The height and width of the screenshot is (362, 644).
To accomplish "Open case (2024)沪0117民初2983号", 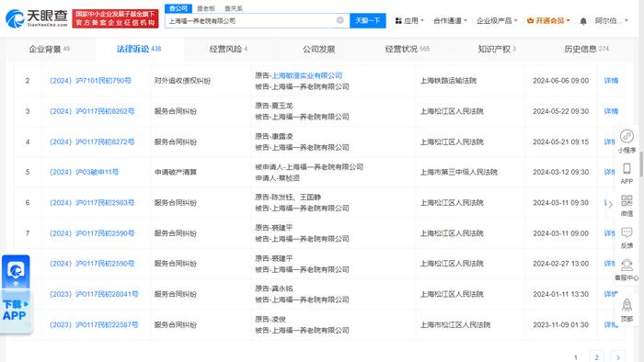I will [x=92, y=202].
